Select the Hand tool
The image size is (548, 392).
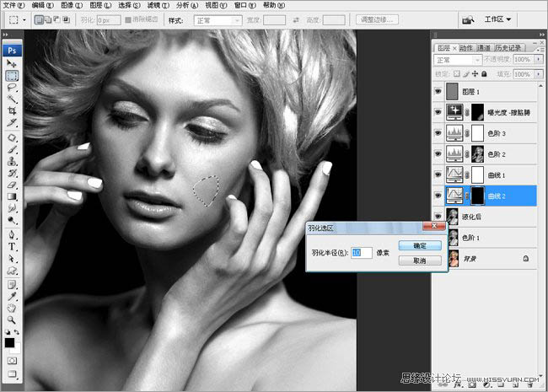(13, 309)
